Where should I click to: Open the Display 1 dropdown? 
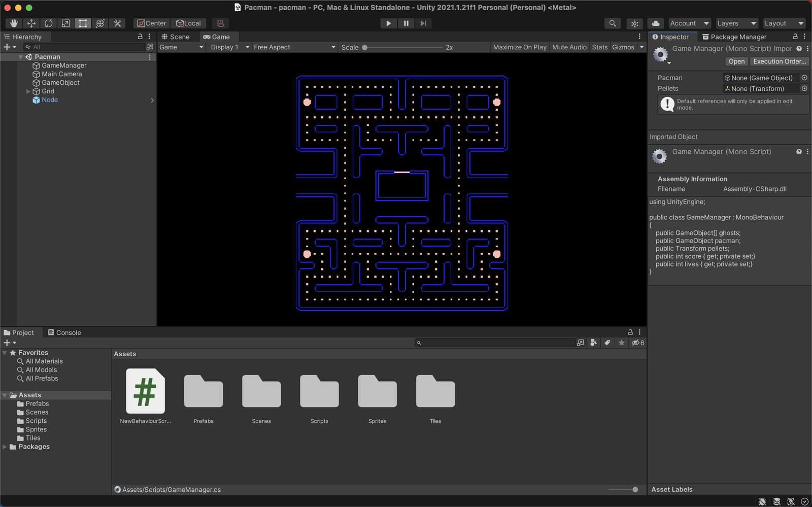pos(230,47)
